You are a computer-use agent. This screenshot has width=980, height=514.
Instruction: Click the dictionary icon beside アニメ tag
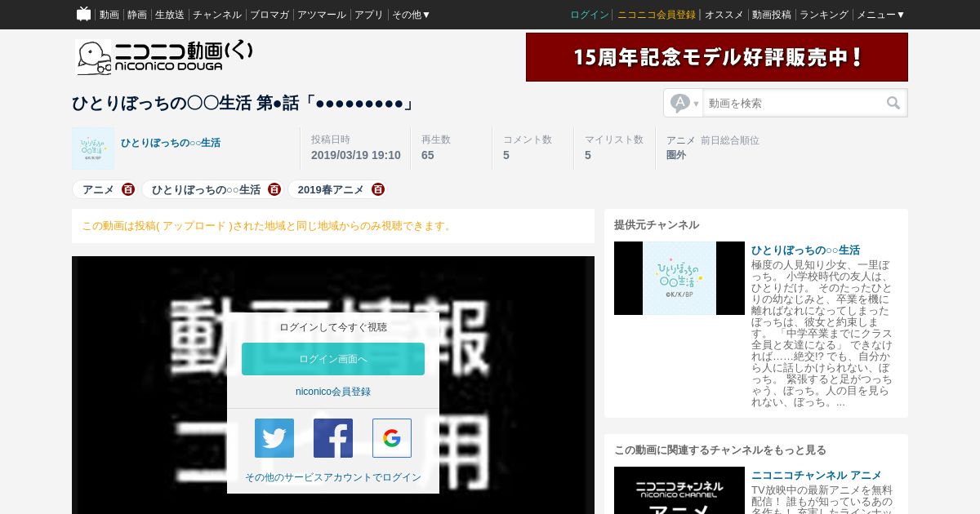click(x=128, y=189)
